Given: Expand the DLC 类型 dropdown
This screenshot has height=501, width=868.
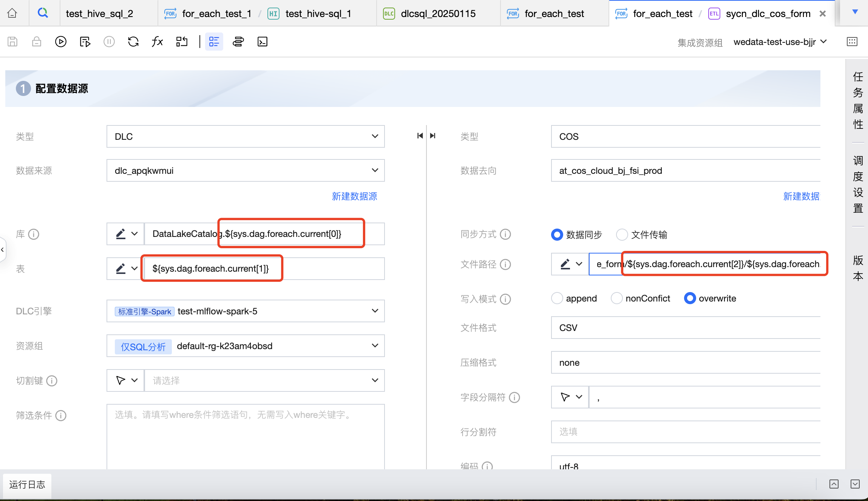Looking at the screenshot, I should [x=246, y=136].
